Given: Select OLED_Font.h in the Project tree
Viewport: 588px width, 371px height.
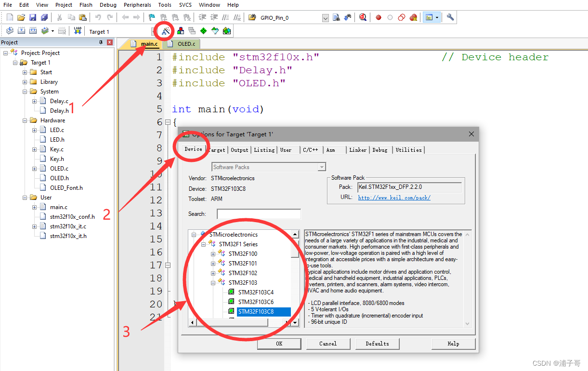Looking at the screenshot, I should coord(66,188).
